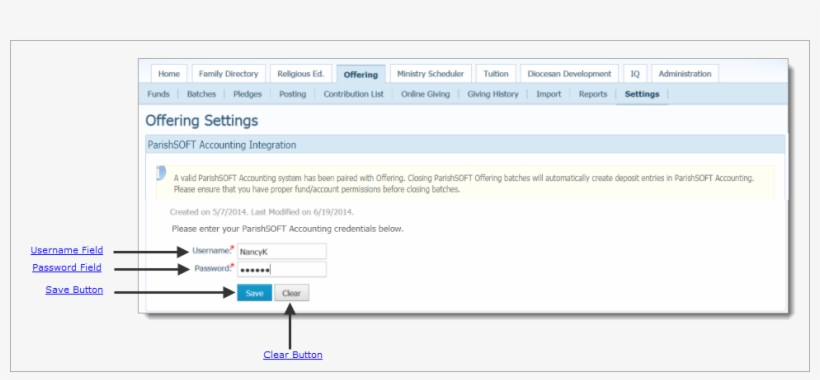Click the info icon in the notice
Image resolution: width=820 pixels, height=380 pixels.
(x=161, y=174)
